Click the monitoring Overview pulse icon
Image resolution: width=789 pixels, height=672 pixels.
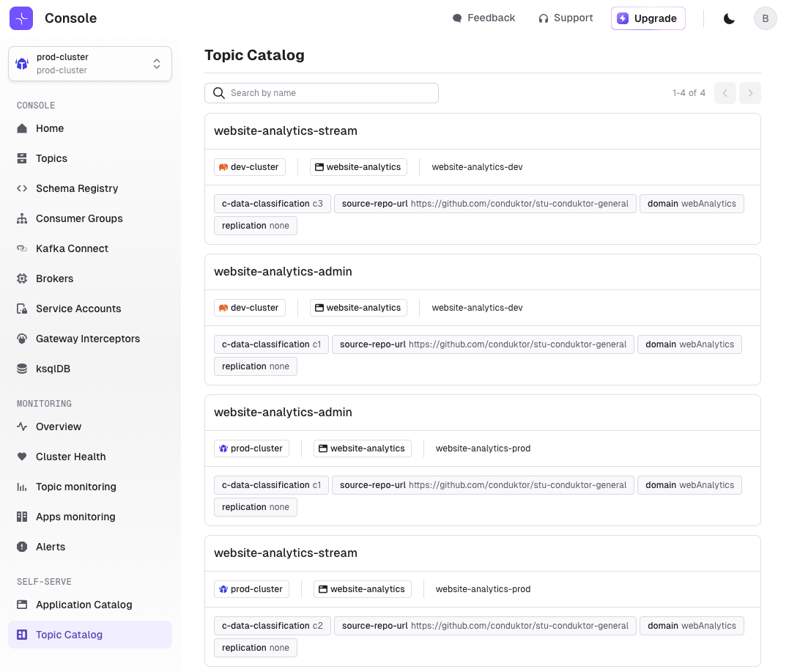tap(22, 427)
